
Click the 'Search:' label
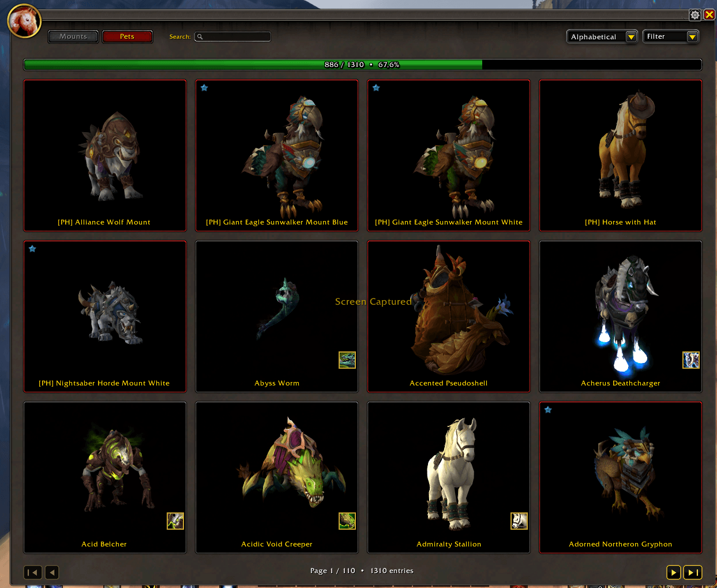pos(180,37)
